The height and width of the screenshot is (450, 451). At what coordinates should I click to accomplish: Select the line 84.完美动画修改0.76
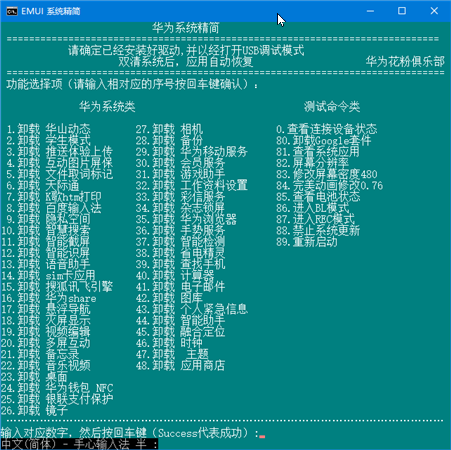click(x=329, y=185)
